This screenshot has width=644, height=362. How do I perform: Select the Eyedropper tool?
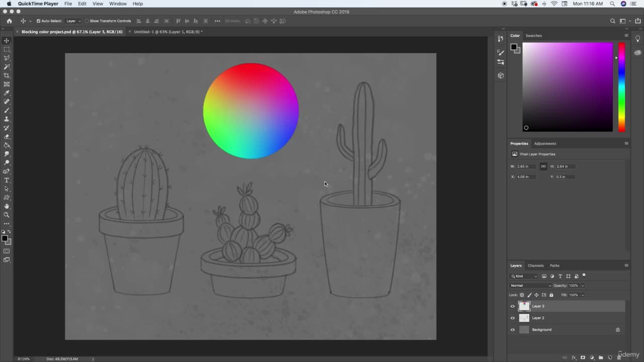click(x=7, y=93)
